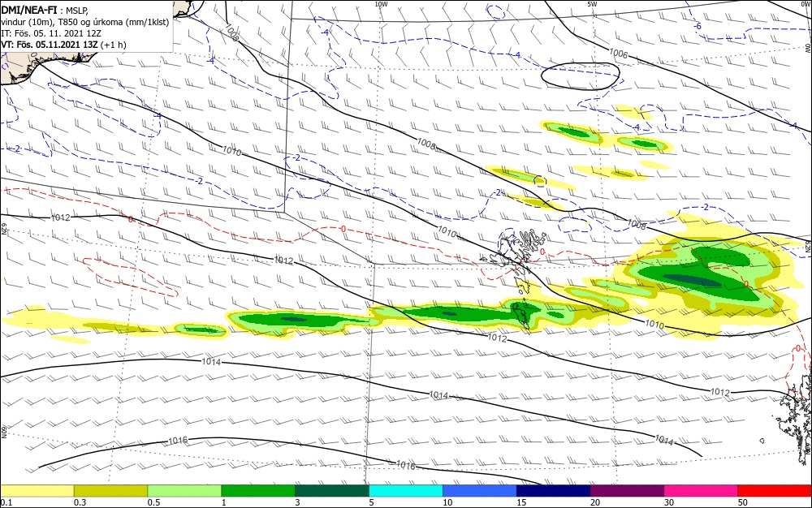Click the olive 0.3 mm legend swatch
Screen dimensions: 812x508
[110, 491]
